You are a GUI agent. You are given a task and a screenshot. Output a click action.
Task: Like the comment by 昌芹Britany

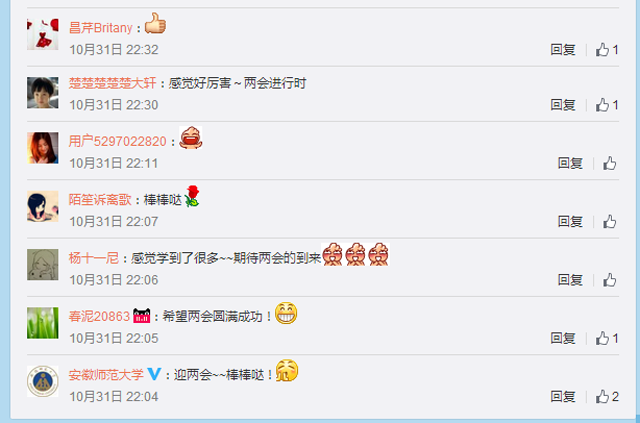coord(607,50)
